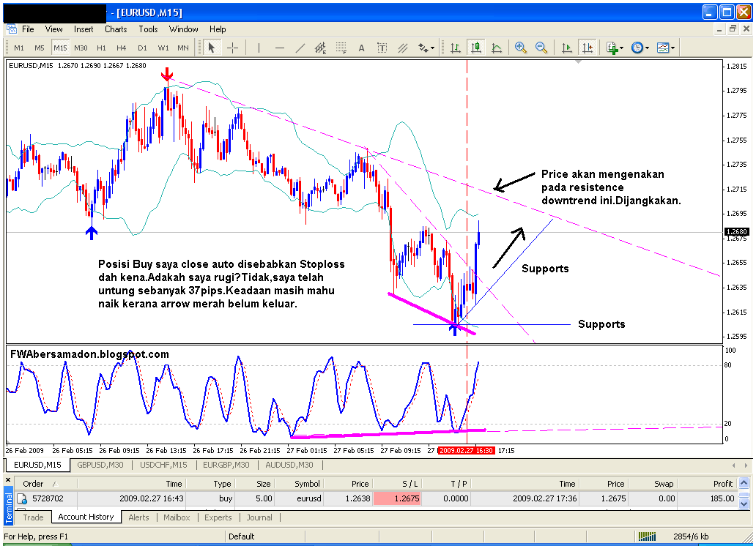Image resolution: width=756 pixels, height=546 pixels.
Task: Switch to AUDUSD,M30 chart tab
Action: pos(289,465)
